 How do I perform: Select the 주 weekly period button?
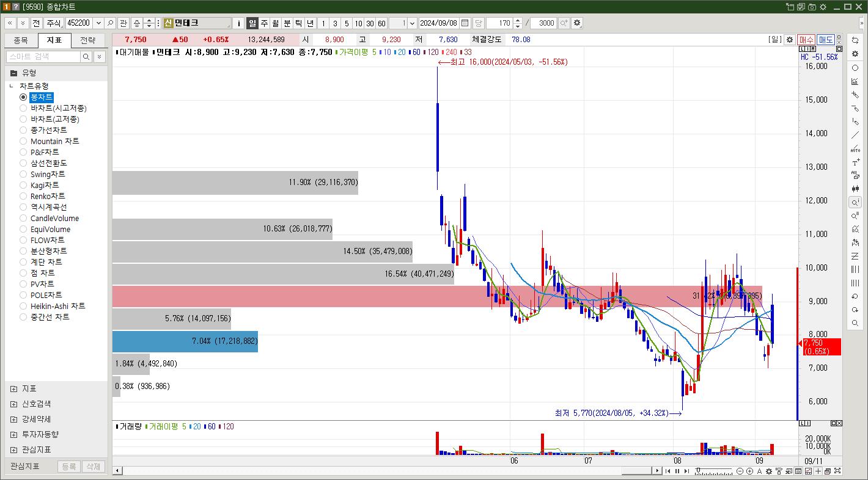(264, 23)
